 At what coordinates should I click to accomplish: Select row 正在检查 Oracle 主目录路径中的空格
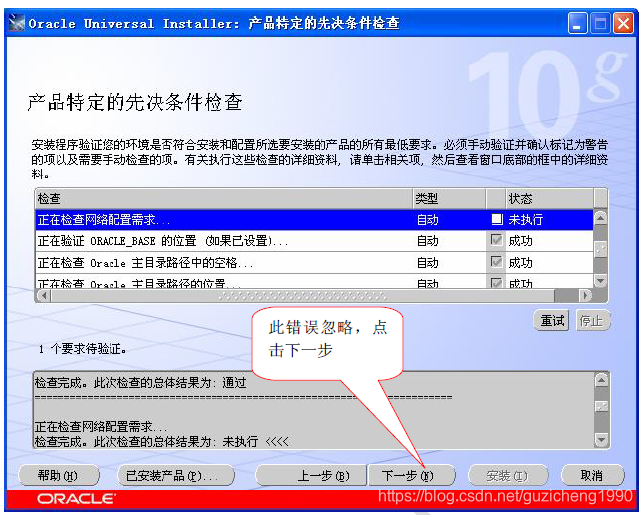coord(315,262)
